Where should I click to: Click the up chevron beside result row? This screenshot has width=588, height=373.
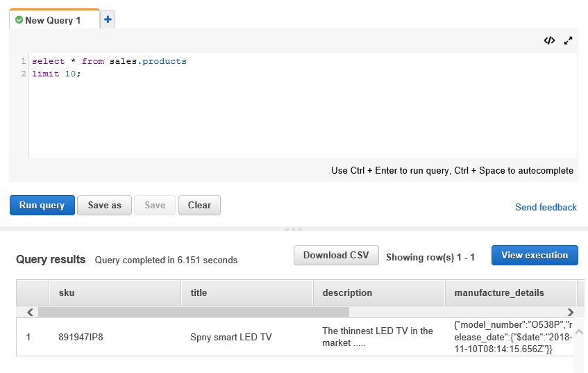coord(579,332)
